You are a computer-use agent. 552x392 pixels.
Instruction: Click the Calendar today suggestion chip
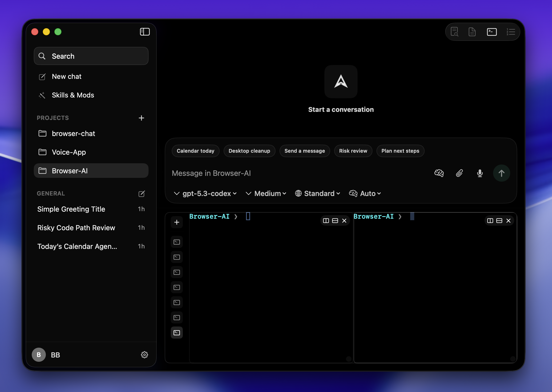(x=195, y=151)
